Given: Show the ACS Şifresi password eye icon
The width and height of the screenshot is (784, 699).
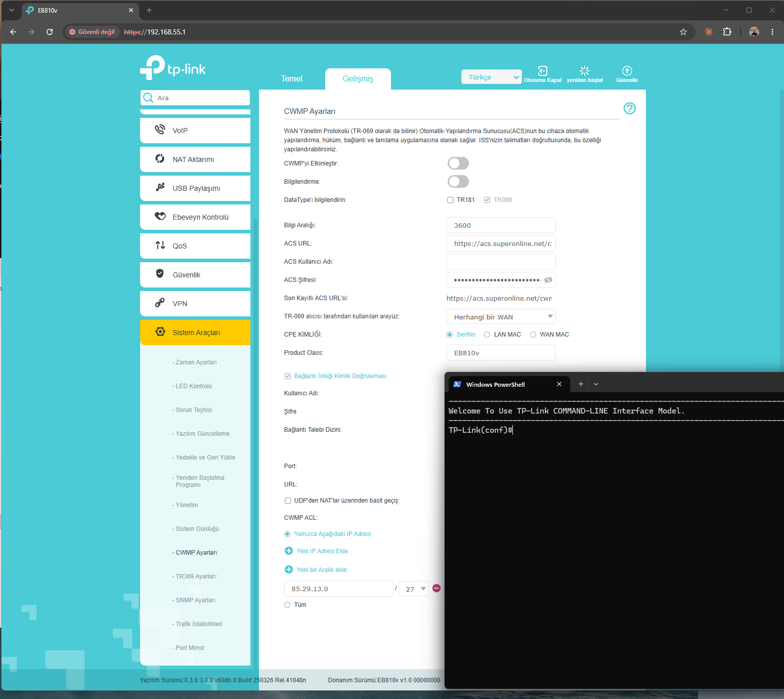Looking at the screenshot, I should tap(548, 280).
